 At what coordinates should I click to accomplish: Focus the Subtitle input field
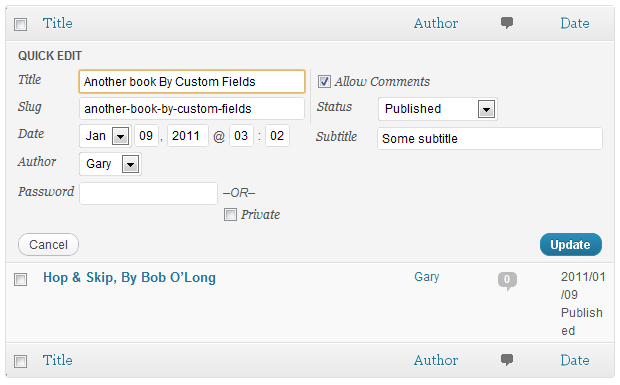tap(490, 138)
